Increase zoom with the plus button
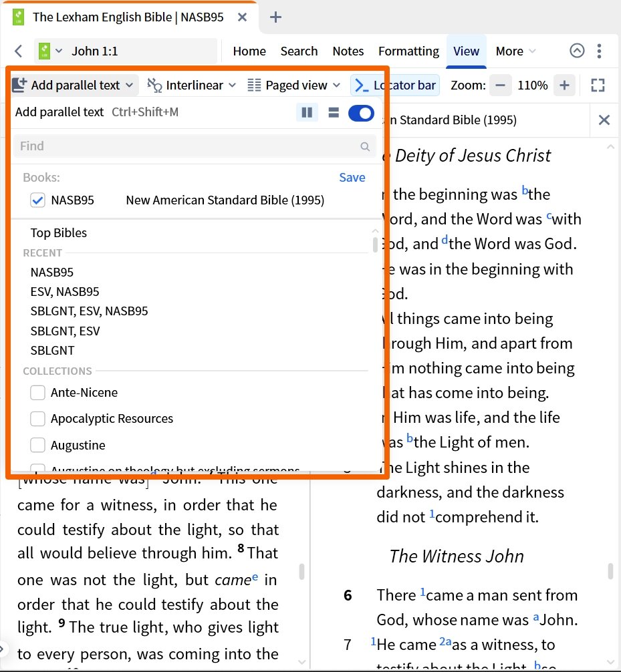Viewport: 621px width, 672px height. coord(564,85)
